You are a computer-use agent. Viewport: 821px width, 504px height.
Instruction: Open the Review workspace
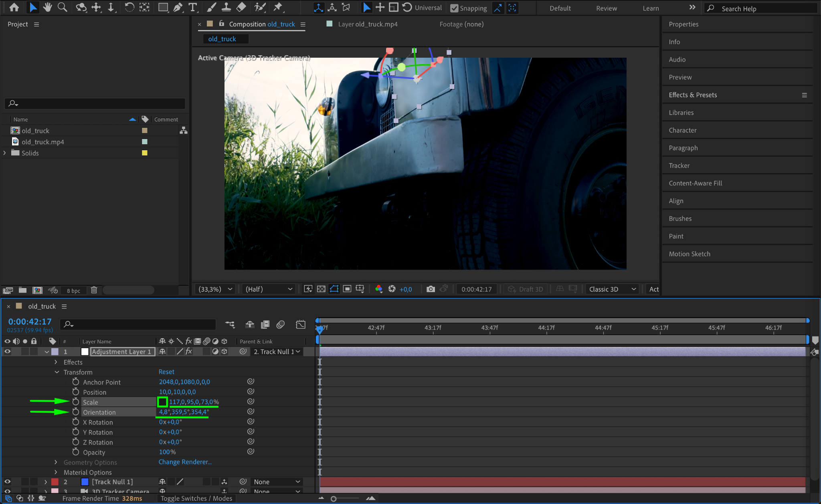(606, 8)
